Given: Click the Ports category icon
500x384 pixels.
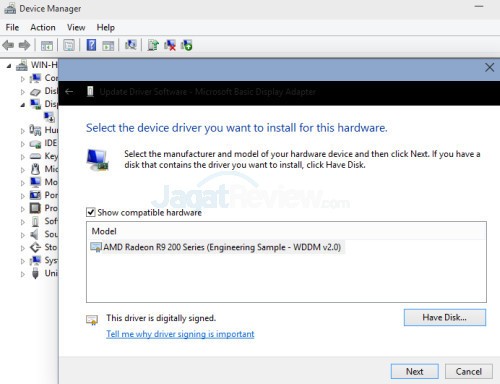Looking at the screenshot, I should click(35, 195).
